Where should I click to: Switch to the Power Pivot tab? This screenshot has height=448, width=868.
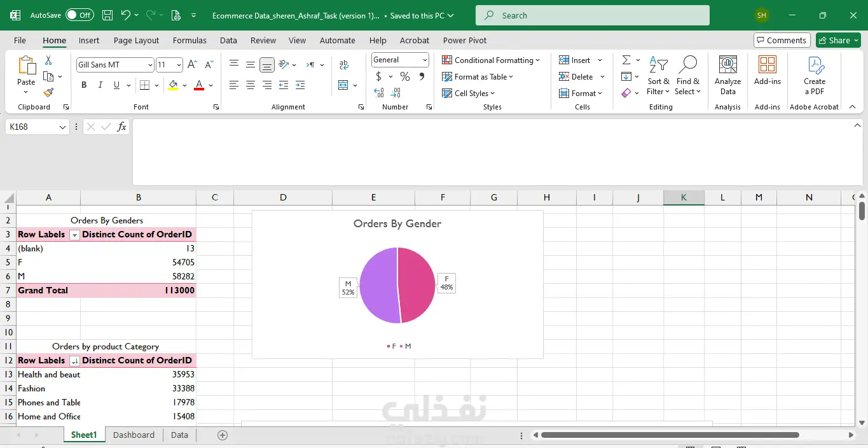[x=465, y=40]
